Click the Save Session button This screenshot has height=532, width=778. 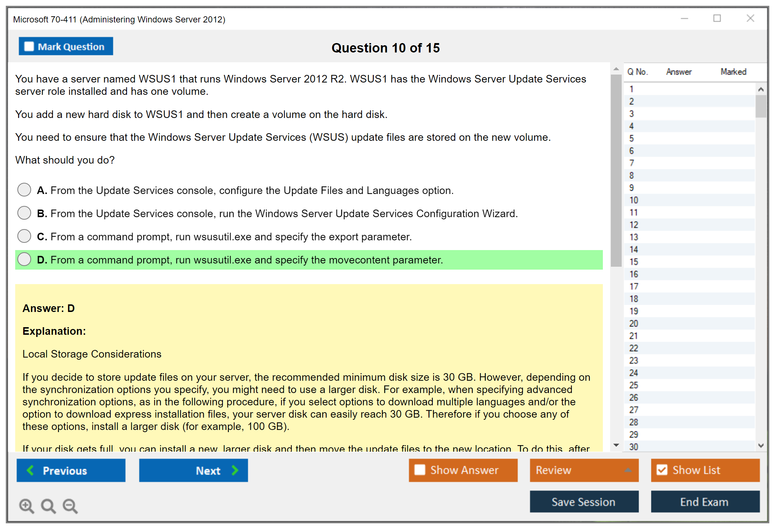click(584, 502)
